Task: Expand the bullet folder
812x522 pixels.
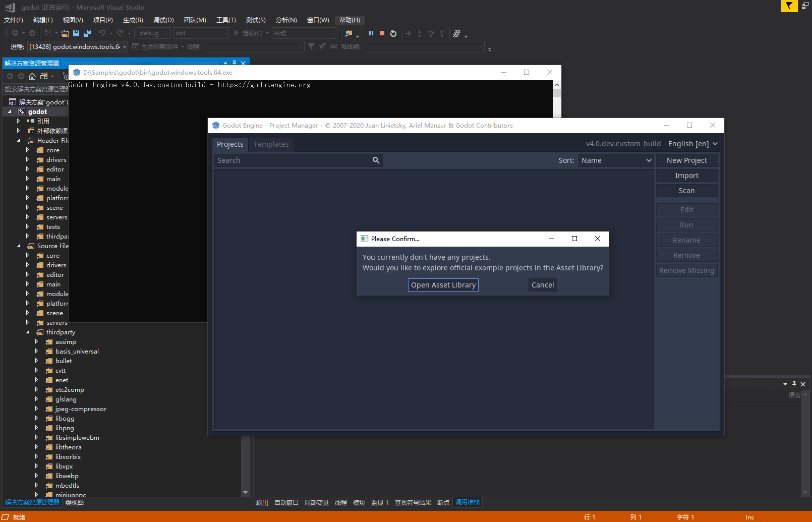Action: (x=36, y=361)
